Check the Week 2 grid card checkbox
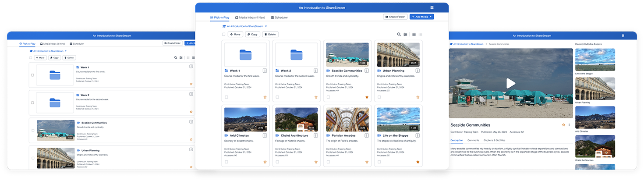The width and height of the screenshot is (644, 181). click(x=277, y=97)
